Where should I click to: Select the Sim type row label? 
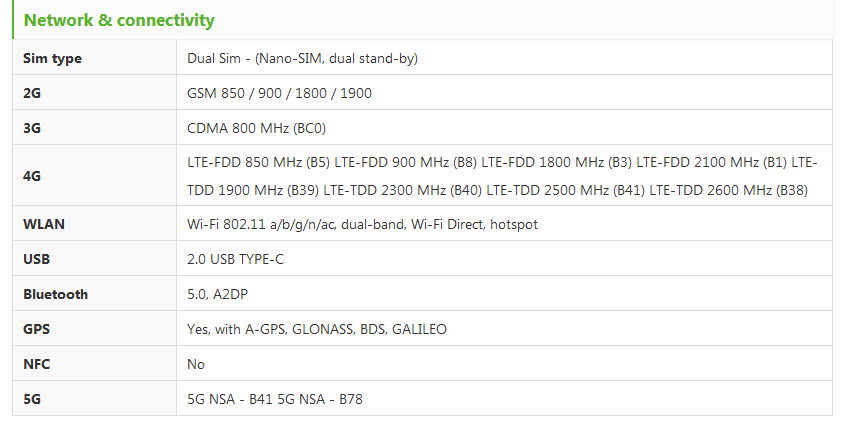click(52, 58)
